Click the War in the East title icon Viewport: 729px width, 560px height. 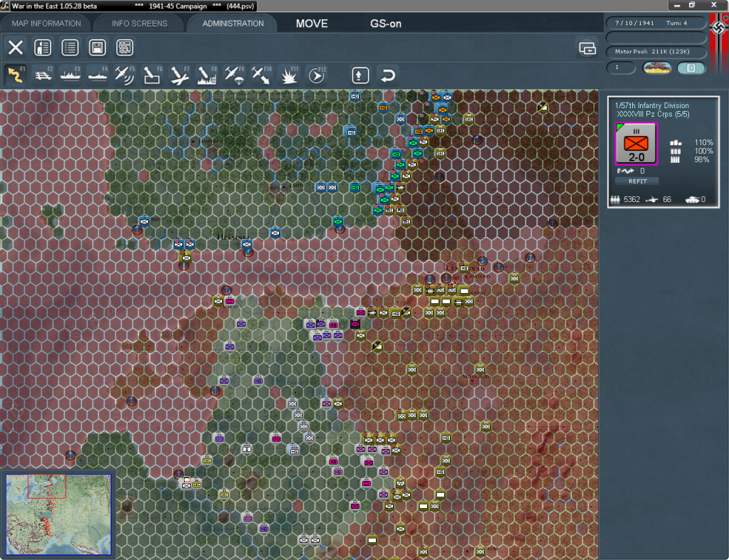(5, 6)
